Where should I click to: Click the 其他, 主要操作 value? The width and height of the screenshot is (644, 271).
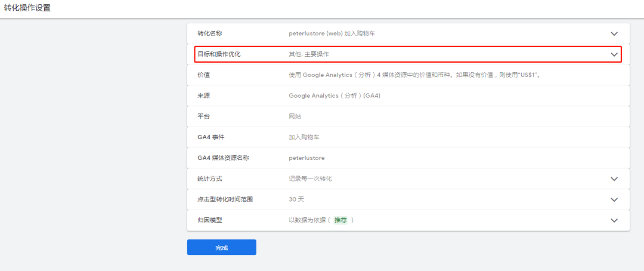pos(308,54)
